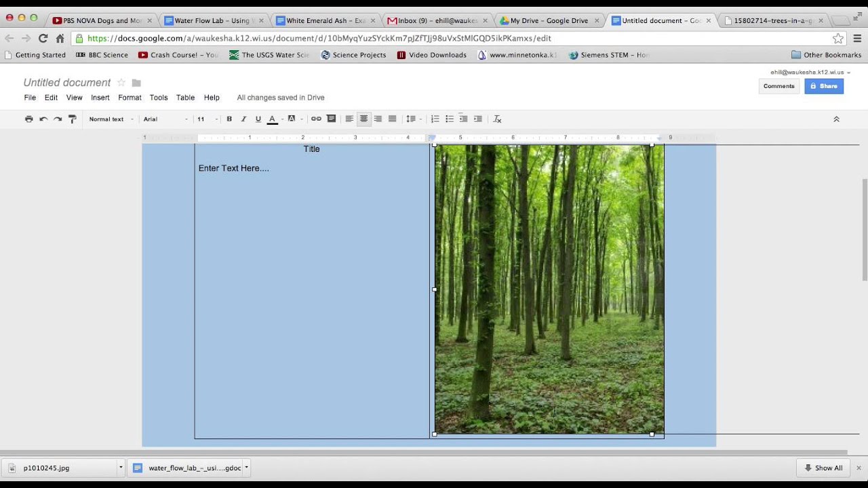The width and height of the screenshot is (868, 488).
Task: Insert a comment using the toolbar icon
Action: coord(331,119)
